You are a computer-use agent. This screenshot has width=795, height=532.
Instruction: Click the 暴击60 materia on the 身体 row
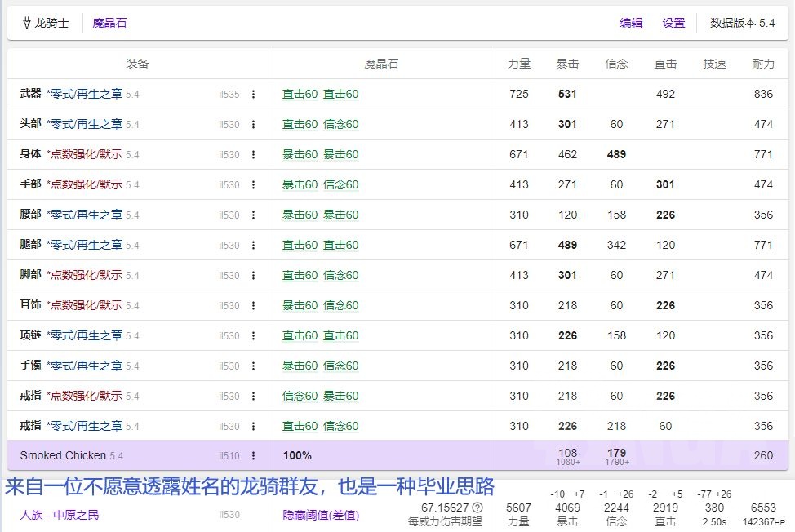[300, 154]
